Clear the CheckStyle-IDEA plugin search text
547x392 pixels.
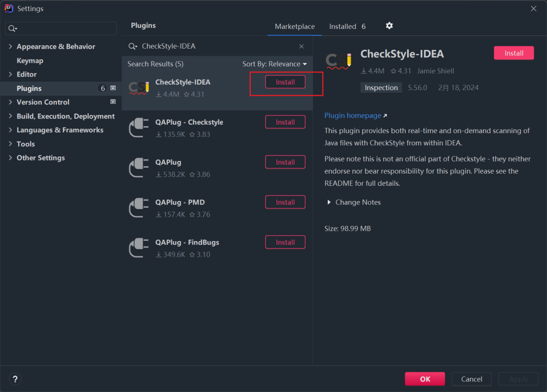pyautogui.click(x=301, y=47)
